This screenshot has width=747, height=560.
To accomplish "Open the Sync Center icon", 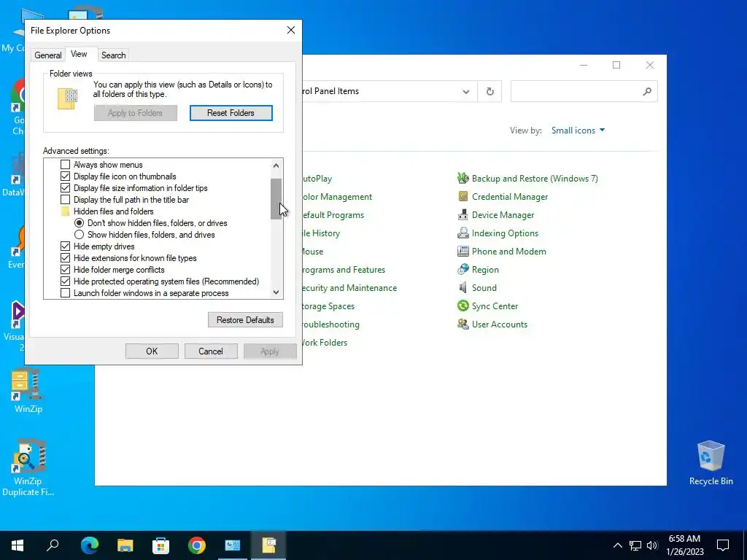I will [463, 306].
